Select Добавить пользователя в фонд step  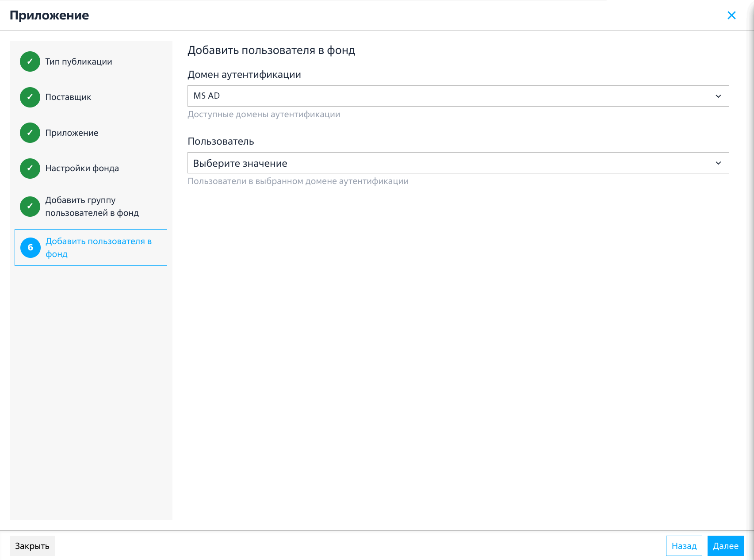(91, 247)
